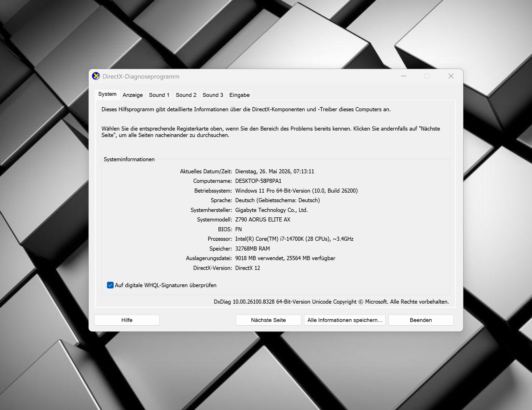The image size is (532, 410).
Task: Click the Sprache field label
Action: pos(221,200)
